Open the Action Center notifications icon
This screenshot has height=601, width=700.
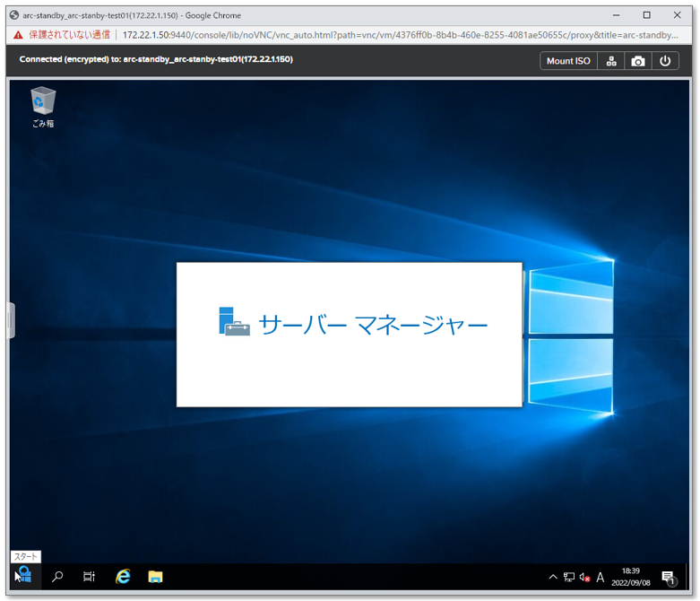pyautogui.click(x=669, y=577)
